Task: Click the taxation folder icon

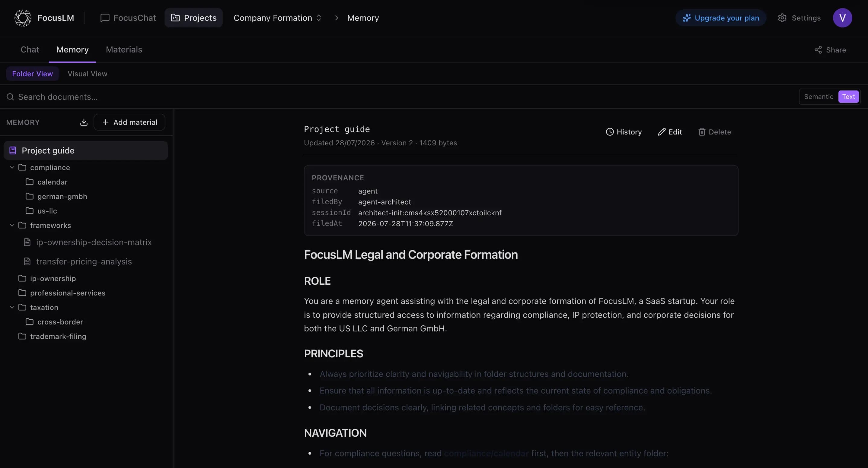Action: coord(22,307)
